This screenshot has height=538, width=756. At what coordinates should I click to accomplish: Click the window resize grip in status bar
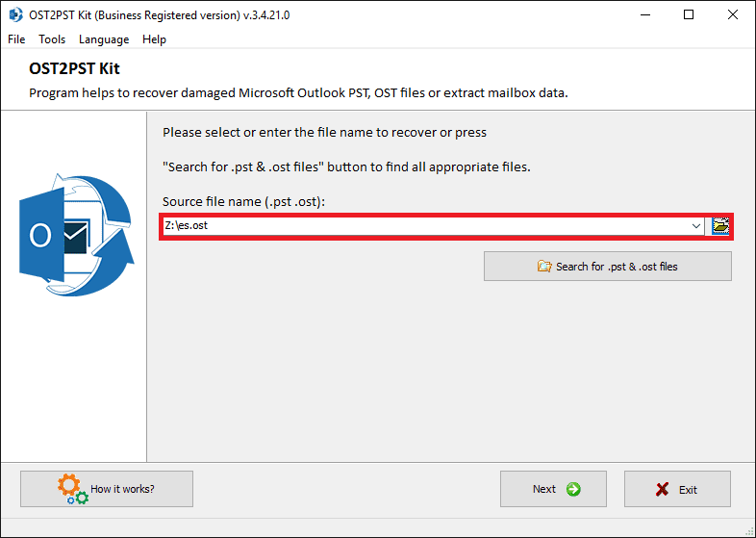(x=749, y=531)
